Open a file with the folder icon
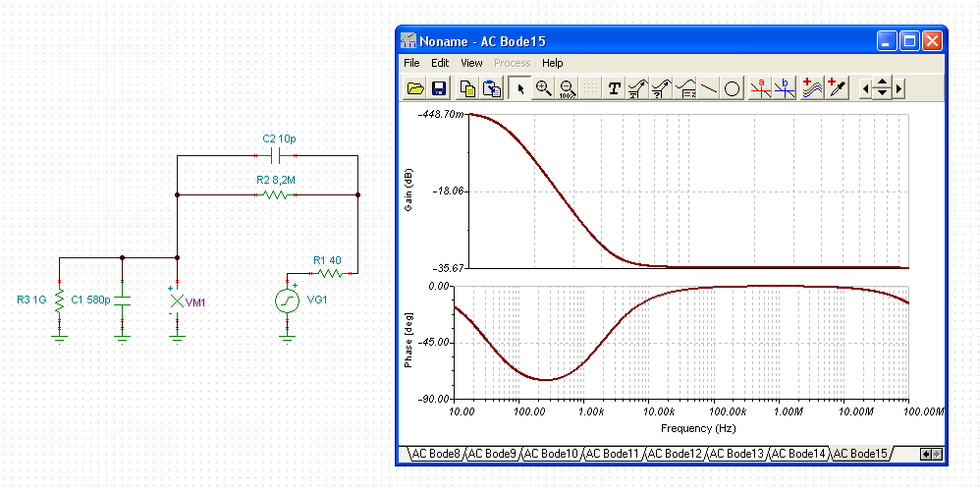 click(415, 88)
